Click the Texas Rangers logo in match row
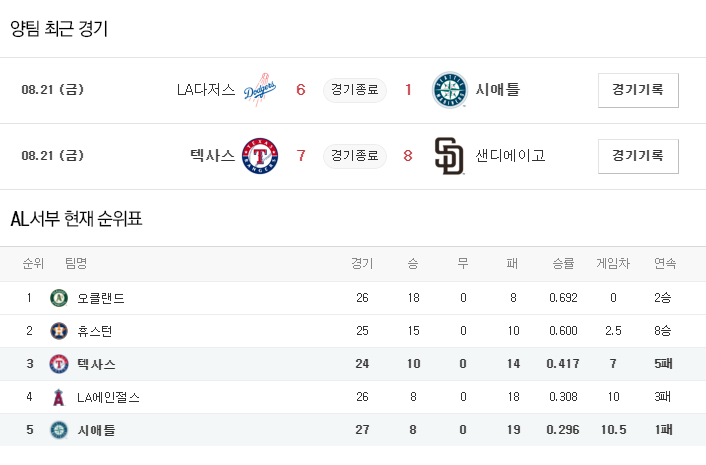This screenshot has width=706, height=465. click(261, 156)
